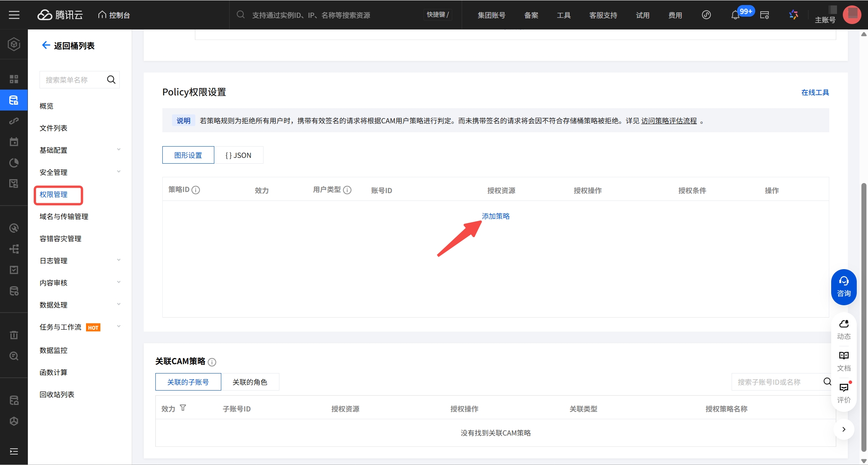Select 文件列表 in the sidebar

tap(53, 128)
